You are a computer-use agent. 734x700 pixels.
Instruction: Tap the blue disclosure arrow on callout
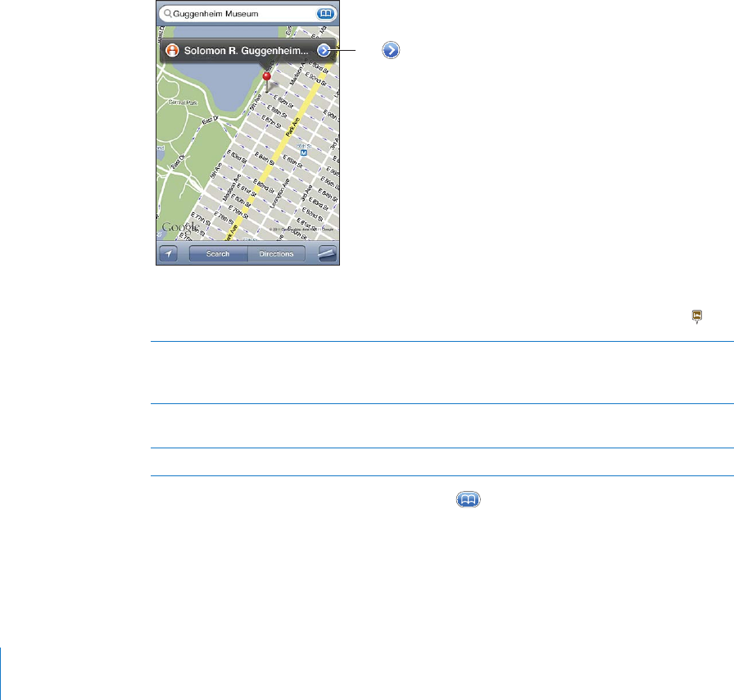(324, 51)
